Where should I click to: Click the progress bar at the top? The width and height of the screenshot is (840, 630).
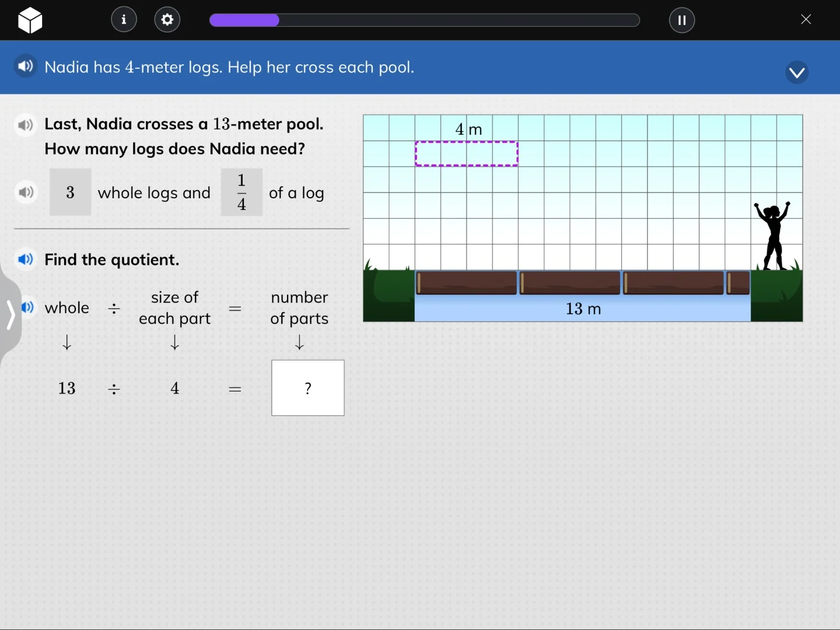point(424,20)
